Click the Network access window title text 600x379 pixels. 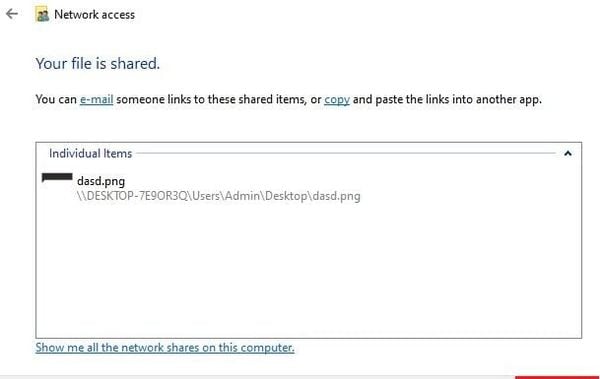point(95,15)
